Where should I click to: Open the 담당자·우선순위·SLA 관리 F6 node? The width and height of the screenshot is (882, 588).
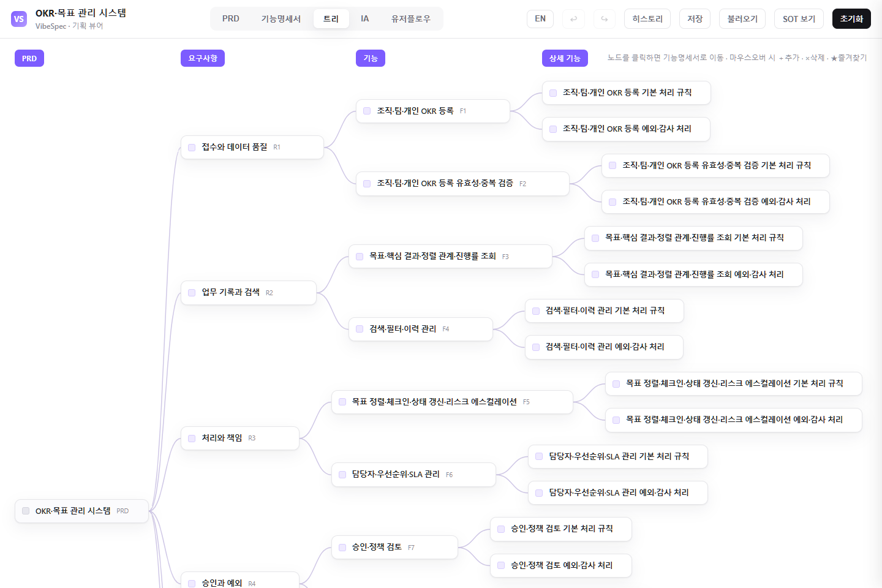413,475
